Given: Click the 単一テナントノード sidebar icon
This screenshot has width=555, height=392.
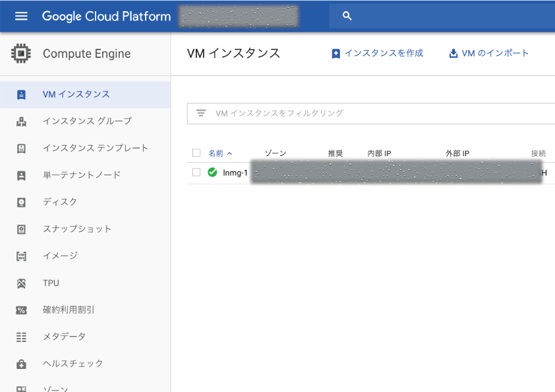Looking at the screenshot, I should click(x=21, y=175).
